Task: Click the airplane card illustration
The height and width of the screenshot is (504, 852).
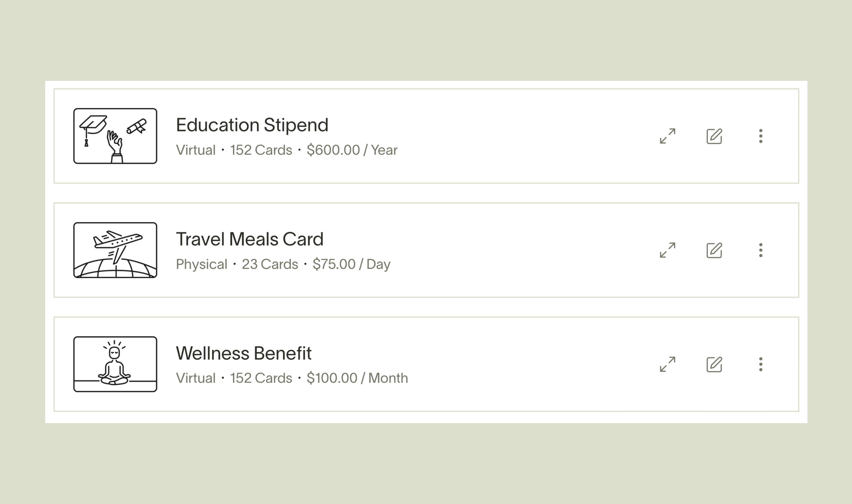Action: pyautogui.click(x=115, y=250)
